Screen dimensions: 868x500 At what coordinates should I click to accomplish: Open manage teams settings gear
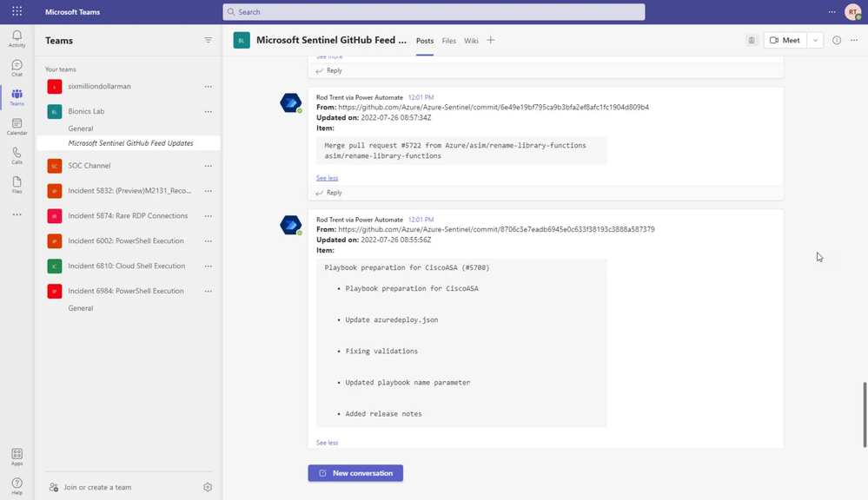[x=208, y=487]
